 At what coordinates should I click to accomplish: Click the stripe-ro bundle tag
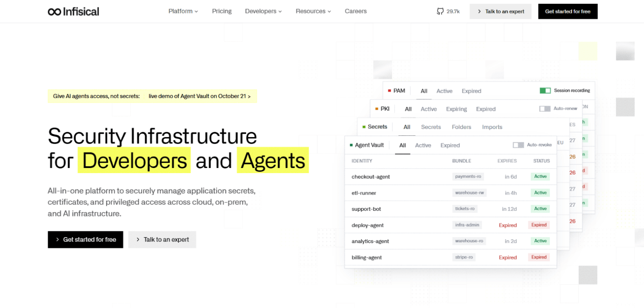[464, 257]
